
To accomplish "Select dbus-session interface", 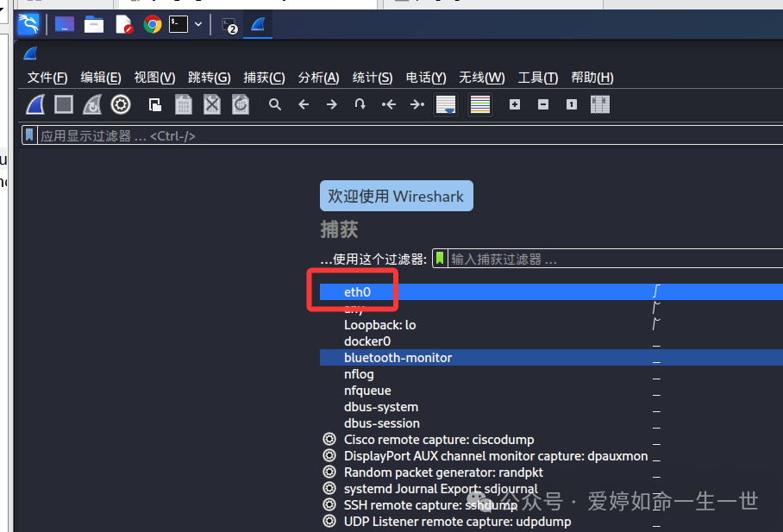I will click(551, 423).
